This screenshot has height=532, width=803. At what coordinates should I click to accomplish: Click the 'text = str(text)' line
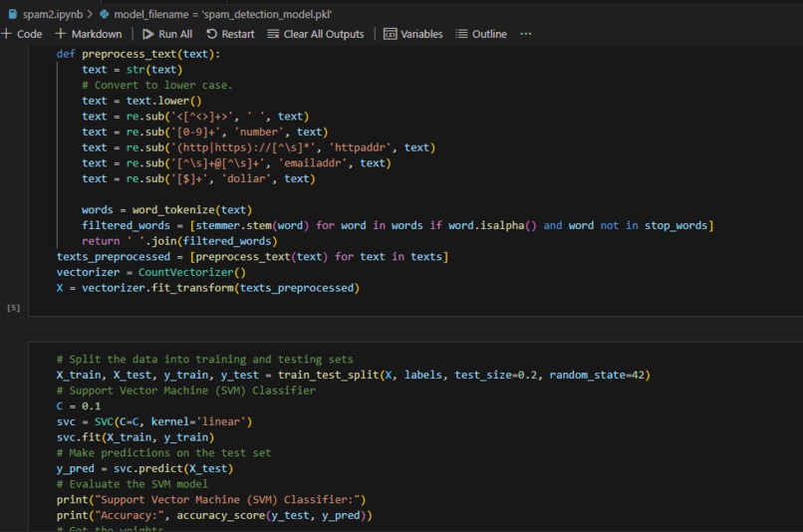pyautogui.click(x=133, y=69)
